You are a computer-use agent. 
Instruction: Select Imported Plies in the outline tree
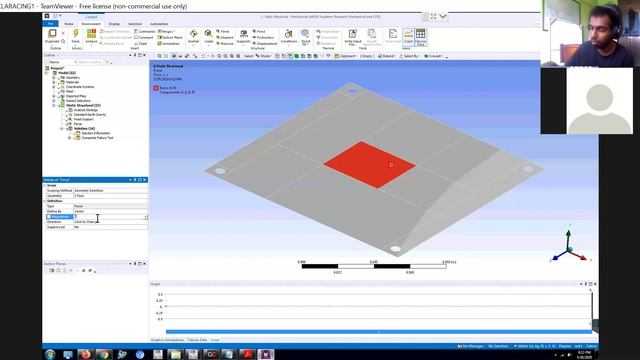coord(76,96)
